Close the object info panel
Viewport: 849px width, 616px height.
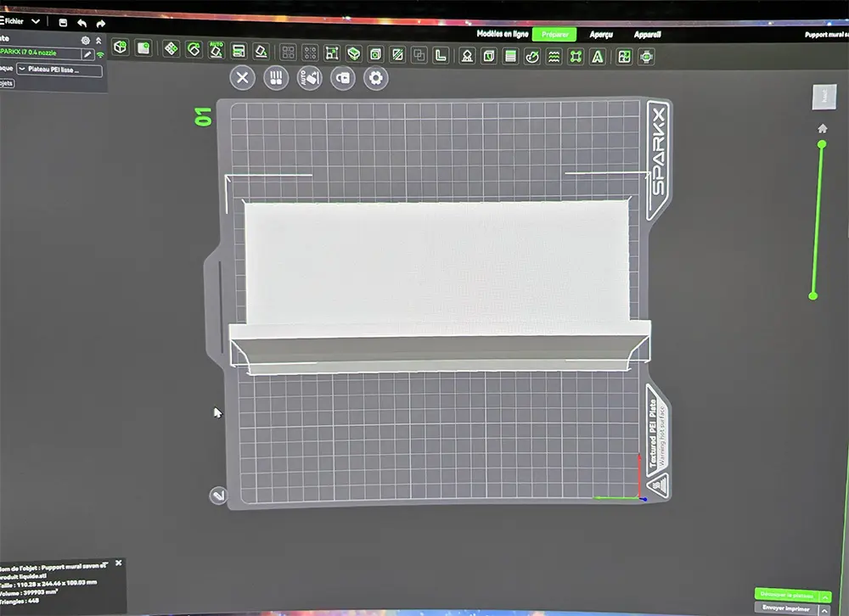click(119, 563)
